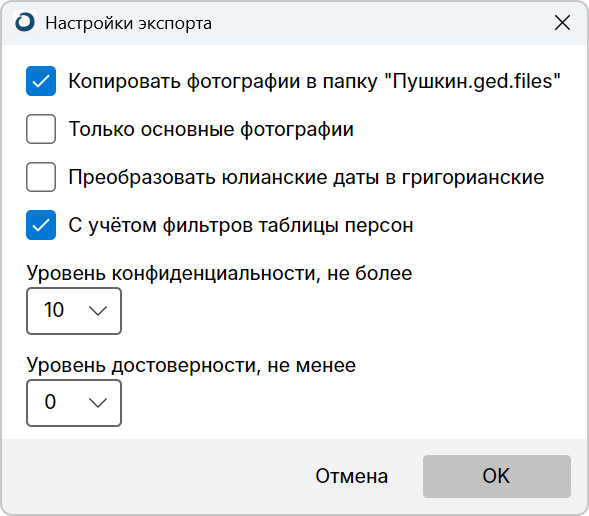This screenshot has height=516, width=589.
Task: Uncheck the copy photos to folder checkbox
Action: point(41,81)
